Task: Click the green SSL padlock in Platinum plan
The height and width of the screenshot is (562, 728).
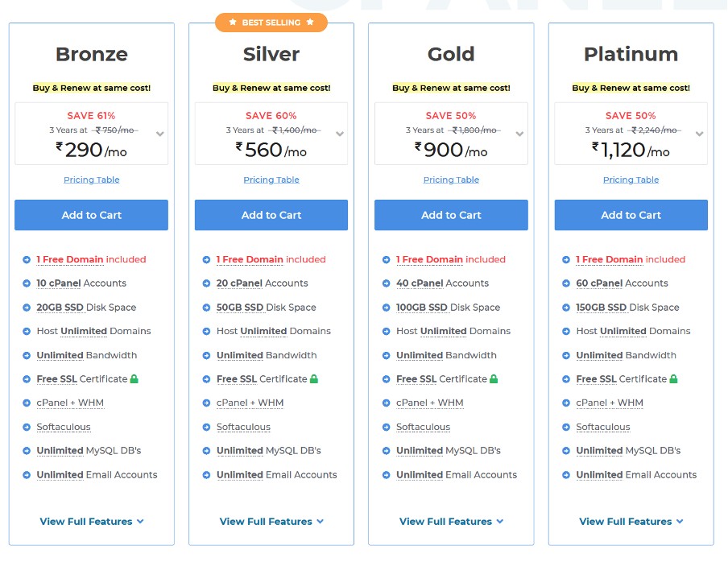Action: (x=673, y=378)
